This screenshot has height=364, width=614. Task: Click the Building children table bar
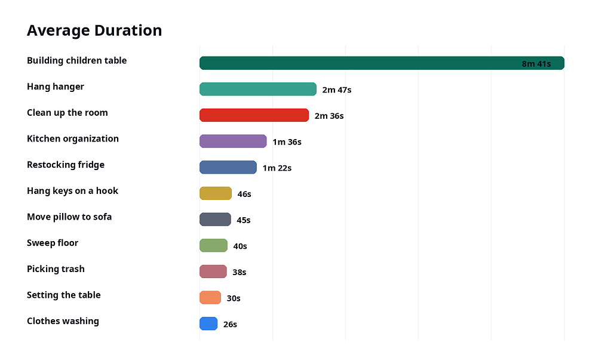(382, 63)
